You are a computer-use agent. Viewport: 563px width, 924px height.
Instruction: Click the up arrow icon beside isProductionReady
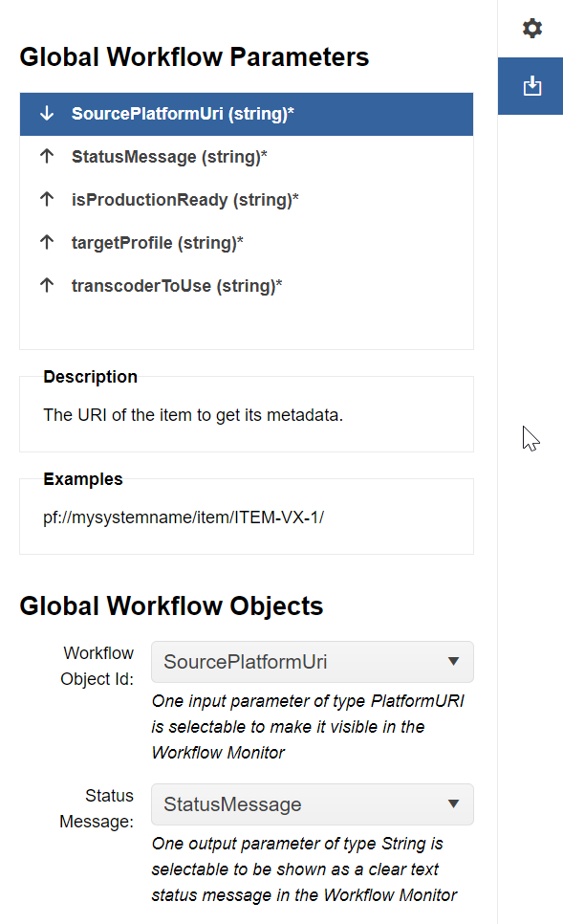coord(47,199)
